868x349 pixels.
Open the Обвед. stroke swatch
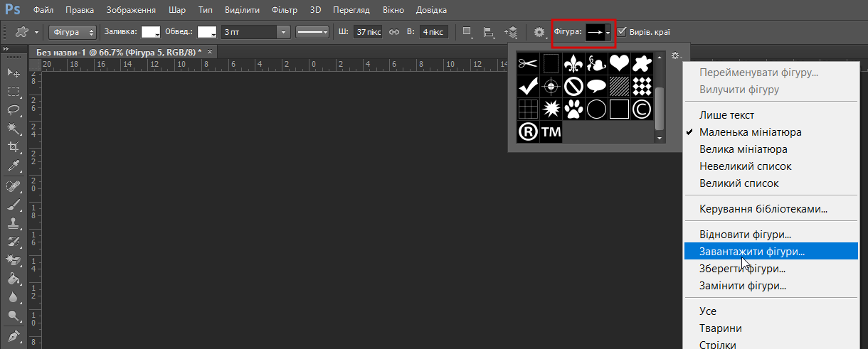coord(207,32)
